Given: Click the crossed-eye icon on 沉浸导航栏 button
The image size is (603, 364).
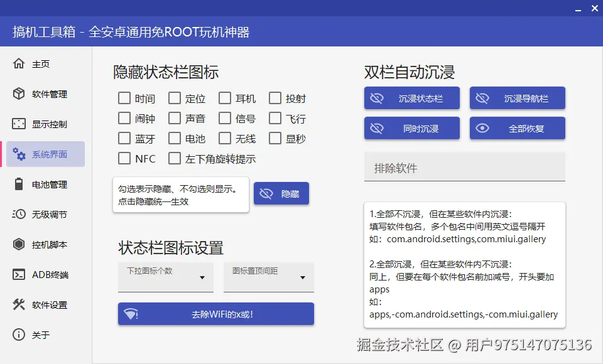Looking at the screenshot, I should (x=482, y=99).
